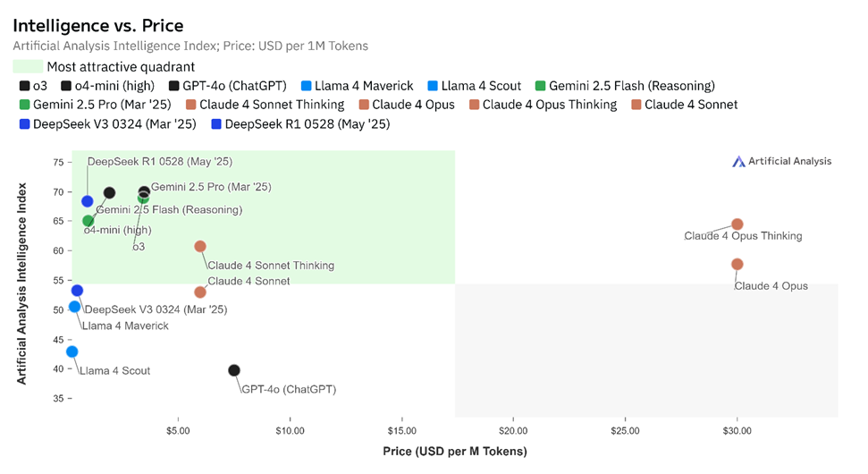This screenshot has height=474, width=868.
Task: Click the Llama 4 Maverick legend swatch
Action: point(306,86)
